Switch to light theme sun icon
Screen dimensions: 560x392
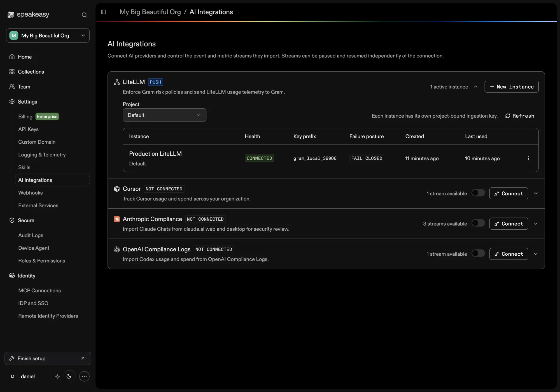click(57, 376)
